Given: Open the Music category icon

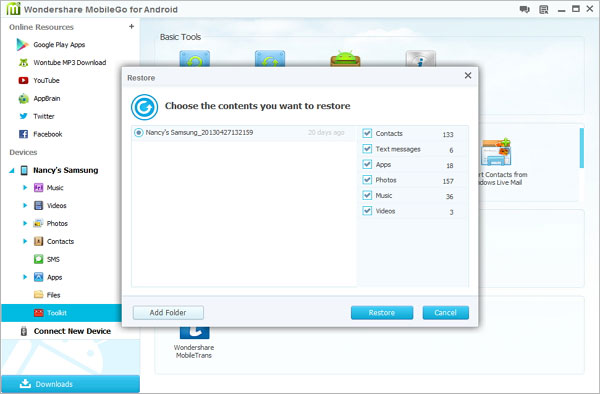Looking at the screenshot, I should (x=38, y=187).
